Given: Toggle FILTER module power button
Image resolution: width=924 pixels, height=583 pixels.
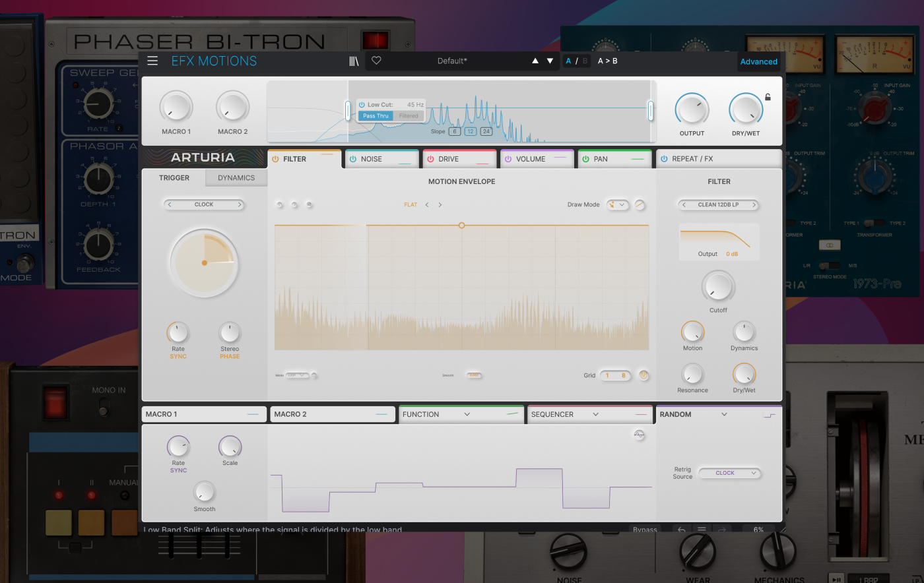Looking at the screenshot, I should point(275,159).
